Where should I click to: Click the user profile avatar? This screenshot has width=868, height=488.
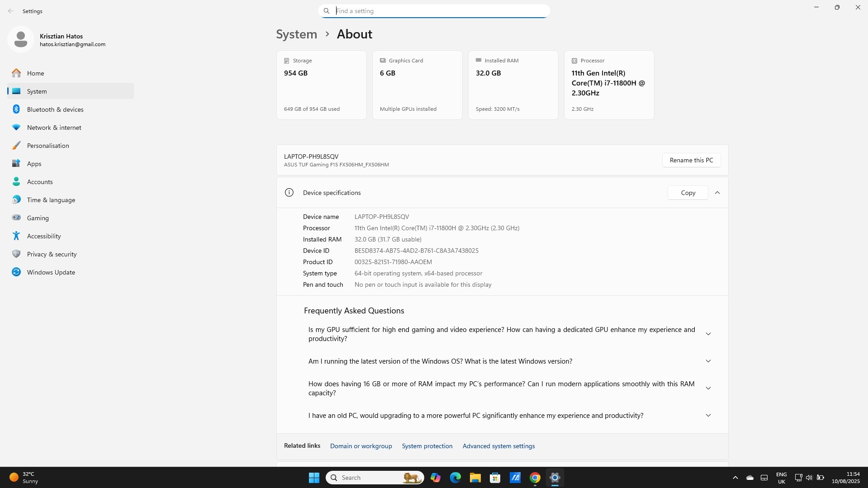tap(20, 39)
